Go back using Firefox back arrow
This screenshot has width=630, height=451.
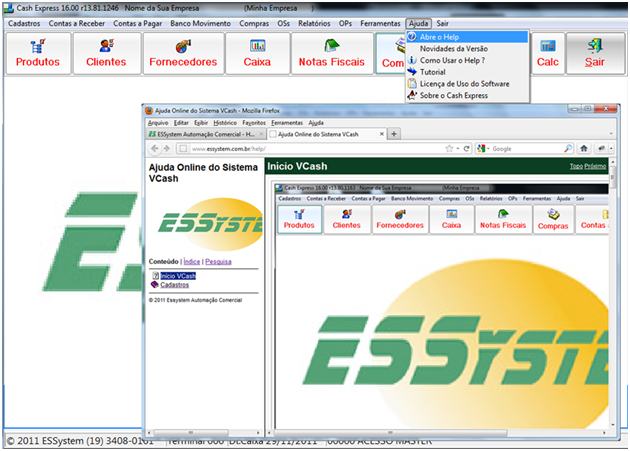coord(154,148)
